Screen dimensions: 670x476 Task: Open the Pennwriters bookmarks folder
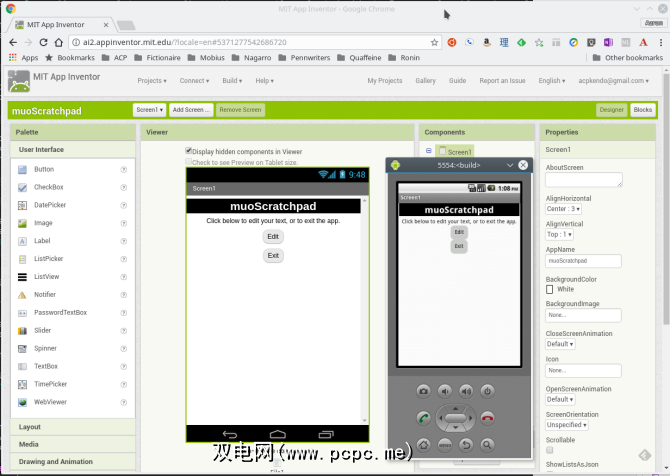[x=304, y=58]
